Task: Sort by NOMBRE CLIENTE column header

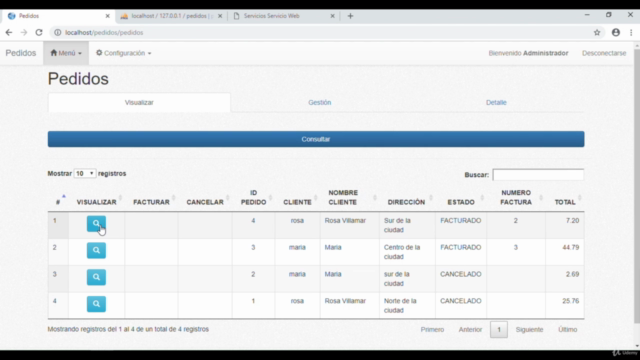Action: click(x=350, y=198)
